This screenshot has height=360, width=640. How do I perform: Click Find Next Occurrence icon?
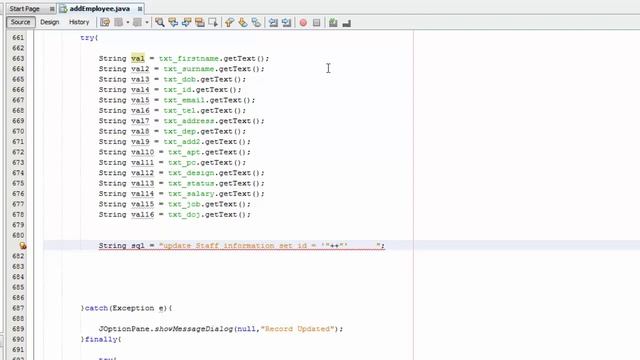[187, 22]
